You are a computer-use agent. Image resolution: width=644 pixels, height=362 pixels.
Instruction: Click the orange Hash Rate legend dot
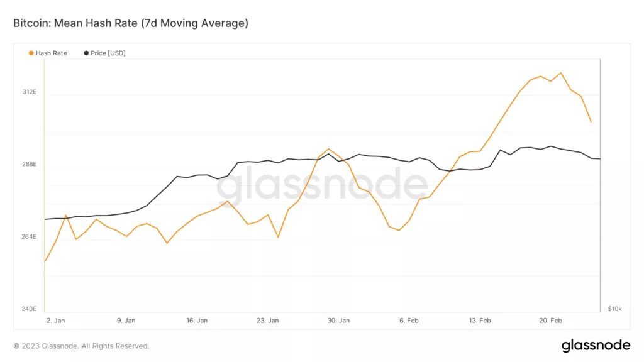pyautogui.click(x=31, y=53)
